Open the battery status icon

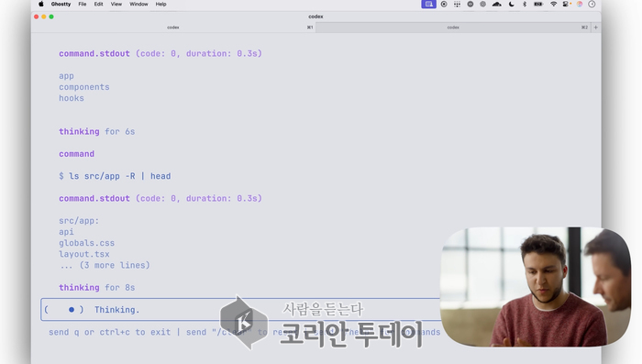[538, 4]
